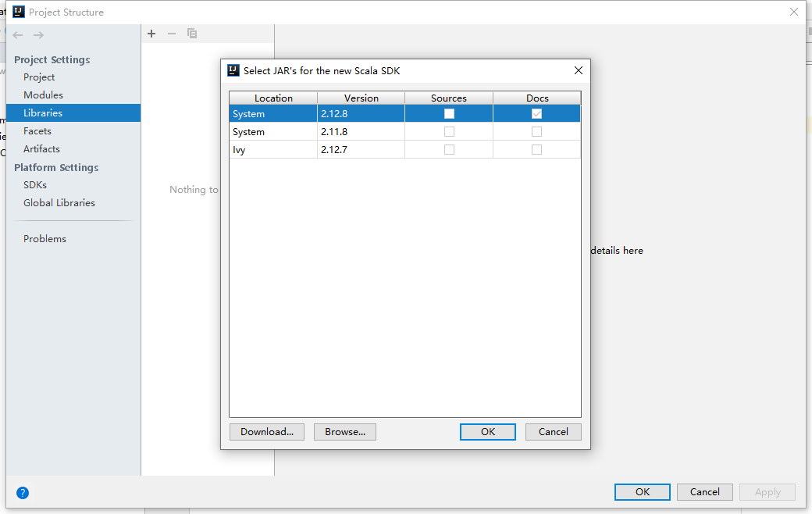Image resolution: width=812 pixels, height=514 pixels.
Task: Click the Download... button
Action: click(267, 432)
